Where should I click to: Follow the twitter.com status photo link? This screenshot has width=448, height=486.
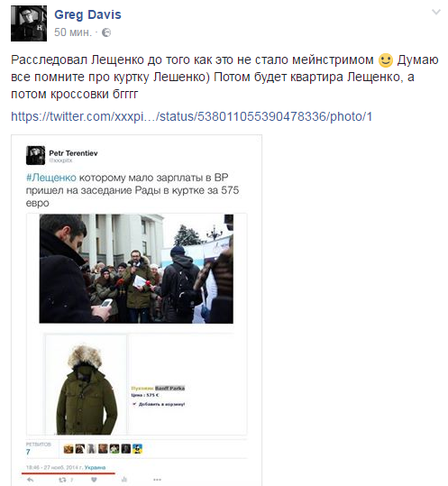click(x=191, y=116)
